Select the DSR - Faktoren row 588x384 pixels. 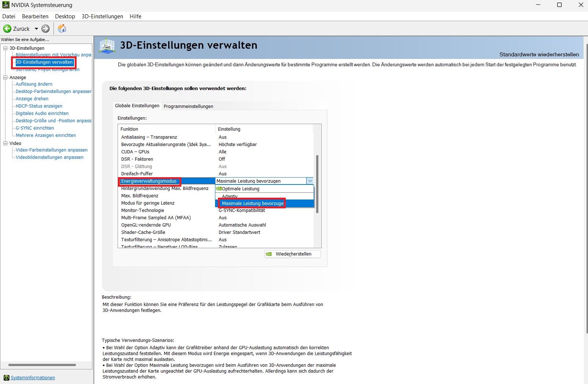pos(216,159)
